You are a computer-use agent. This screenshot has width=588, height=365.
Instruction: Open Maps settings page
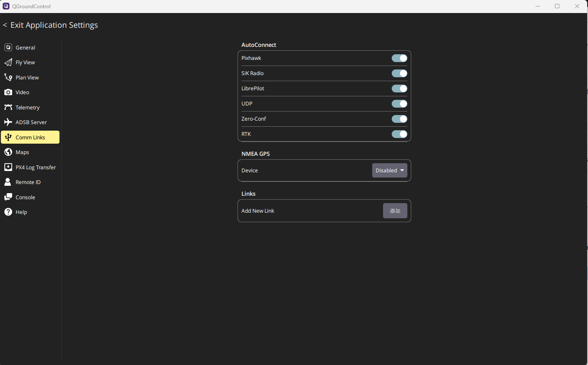tap(30, 152)
